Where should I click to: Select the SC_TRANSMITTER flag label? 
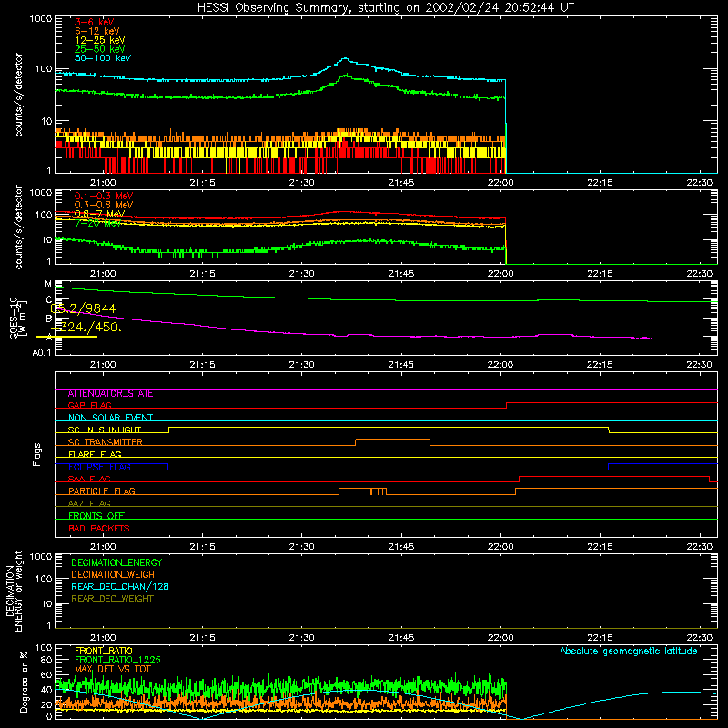pos(106,441)
